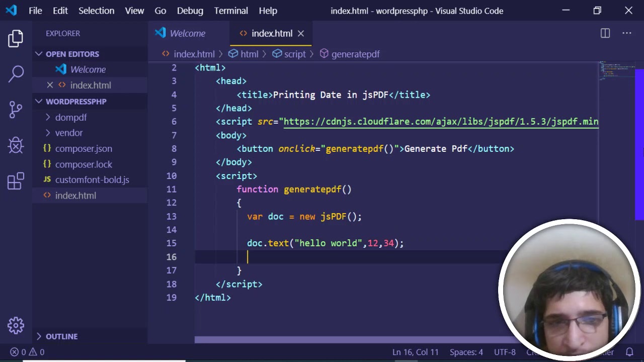Open the Debug view icon
Image resolution: width=644 pixels, height=362 pixels.
coord(16,145)
